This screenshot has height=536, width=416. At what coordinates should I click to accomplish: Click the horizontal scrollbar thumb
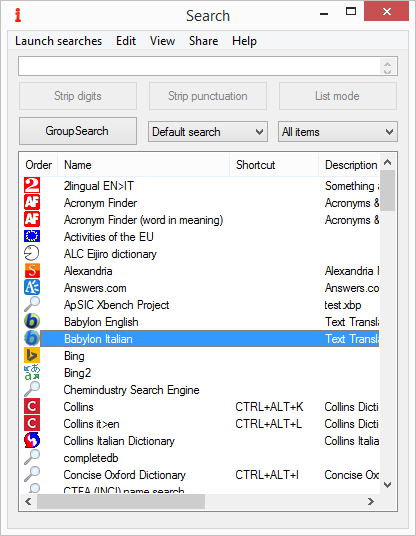point(121,501)
